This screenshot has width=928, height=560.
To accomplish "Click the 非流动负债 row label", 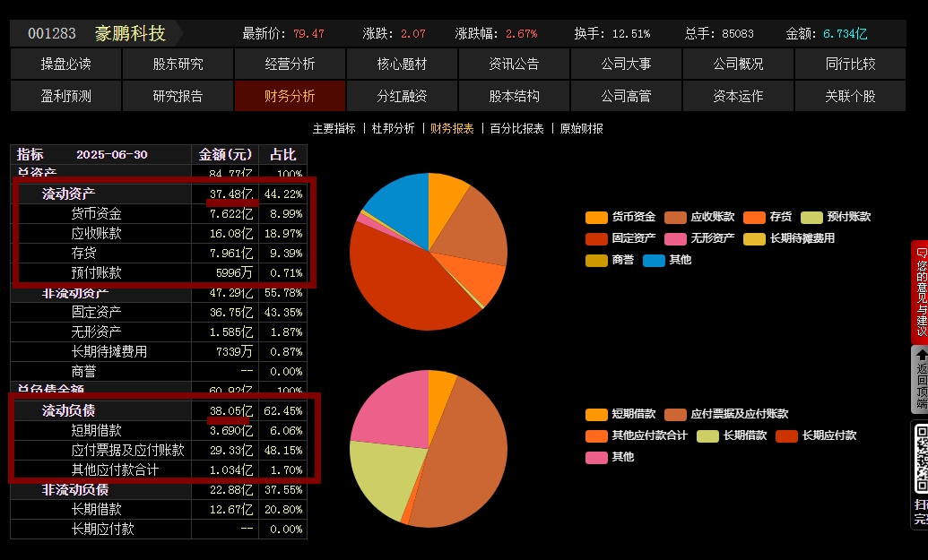I will point(74,489).
